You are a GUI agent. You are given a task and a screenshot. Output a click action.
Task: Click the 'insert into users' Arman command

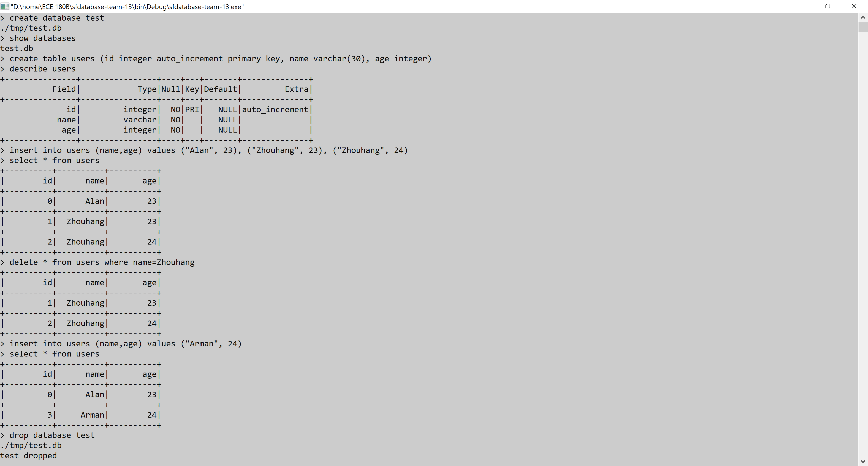coord(121,344)
